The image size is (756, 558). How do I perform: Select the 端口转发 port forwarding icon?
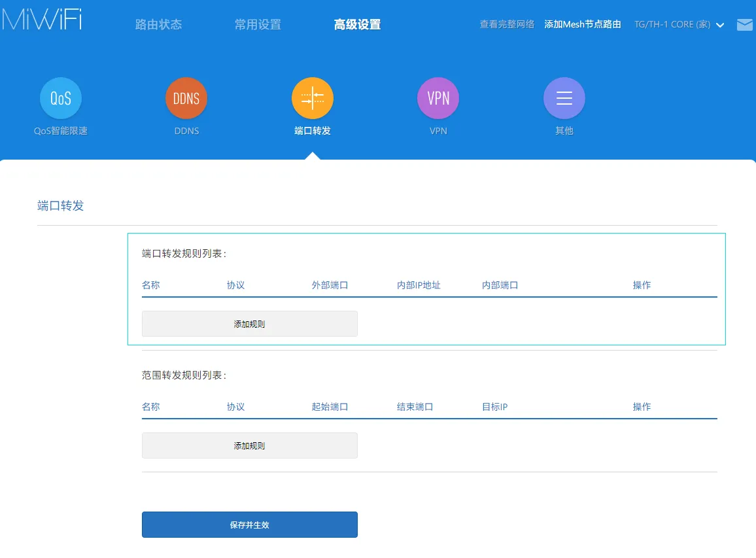point(313,98)
